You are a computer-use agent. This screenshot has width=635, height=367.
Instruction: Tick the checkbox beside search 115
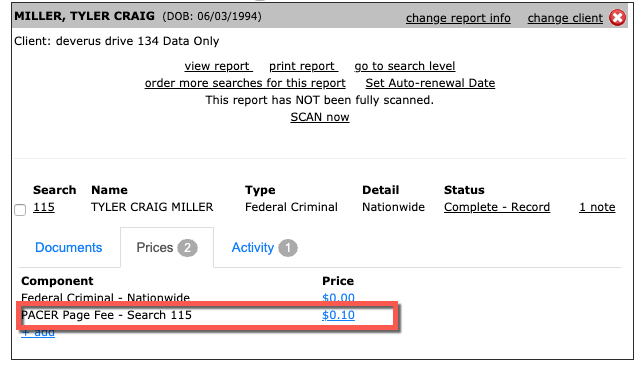click(x=20, y=210)
